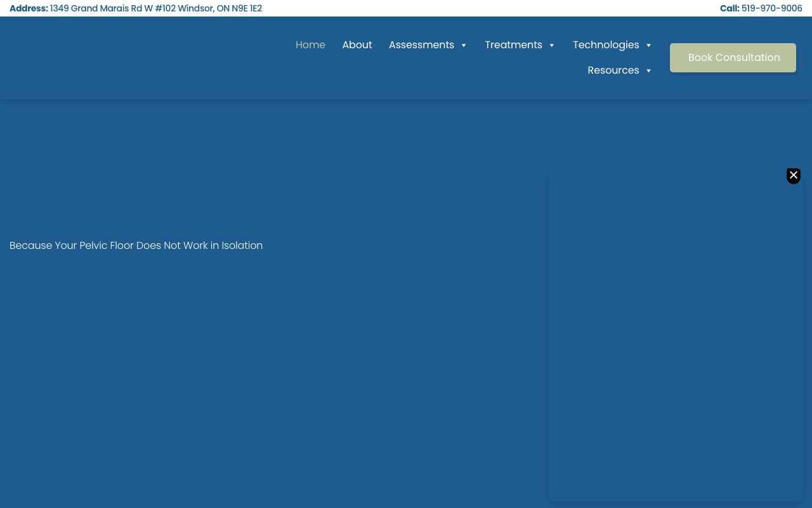Open the About page
Screen dimensions: 812x508
357,45
